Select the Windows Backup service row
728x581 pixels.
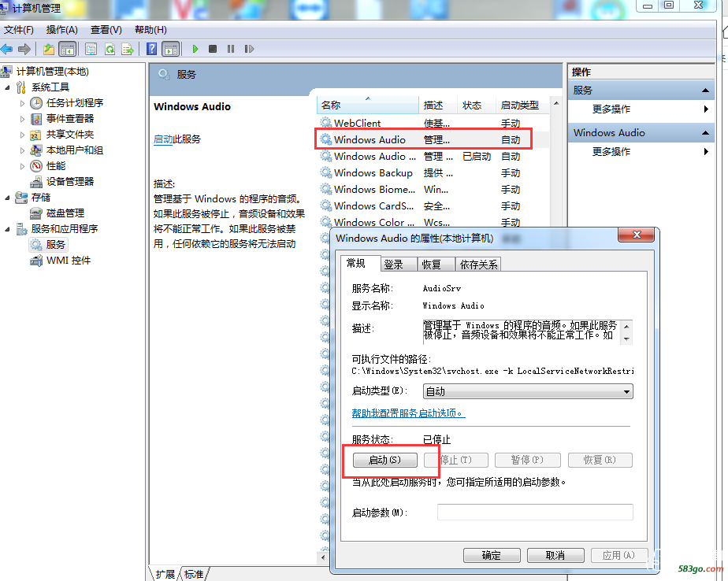tap(433, 173)
